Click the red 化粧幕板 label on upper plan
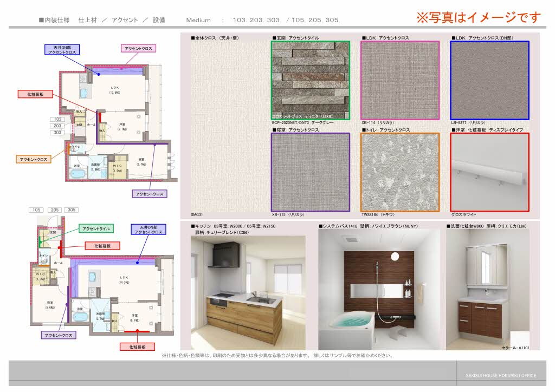Screen dimensions: 555x392 35,94
